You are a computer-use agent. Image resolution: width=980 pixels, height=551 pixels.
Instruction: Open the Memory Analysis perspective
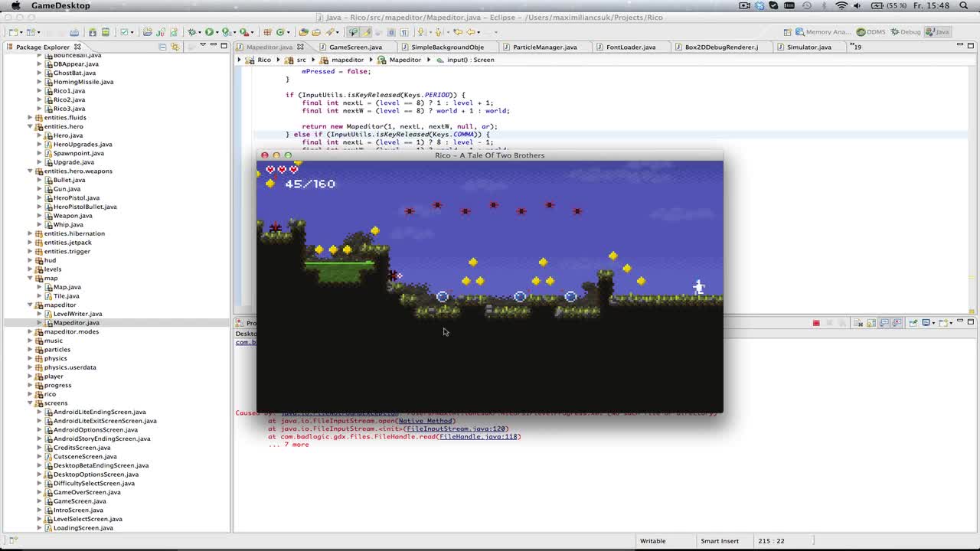point(799,31)
